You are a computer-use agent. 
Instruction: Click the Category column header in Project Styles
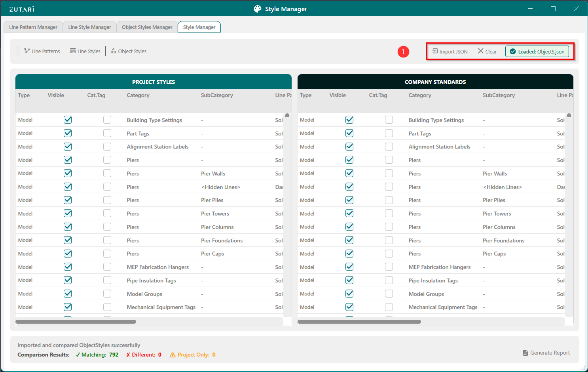coord(138,95)
